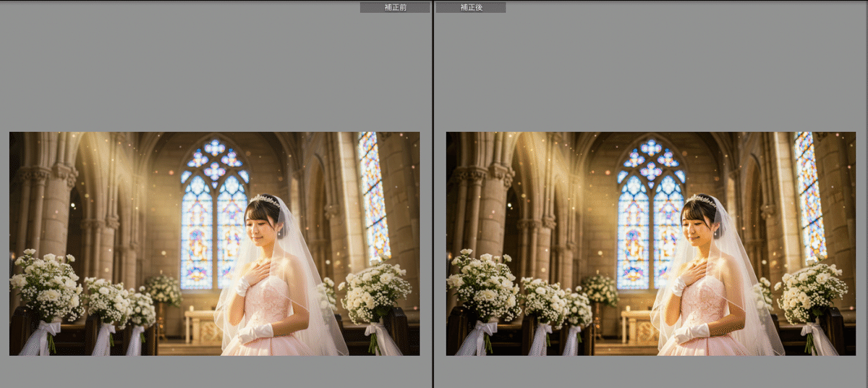Click the vertical divider between before and after
This screenshot has height=388, width=868.
(433, 194)
